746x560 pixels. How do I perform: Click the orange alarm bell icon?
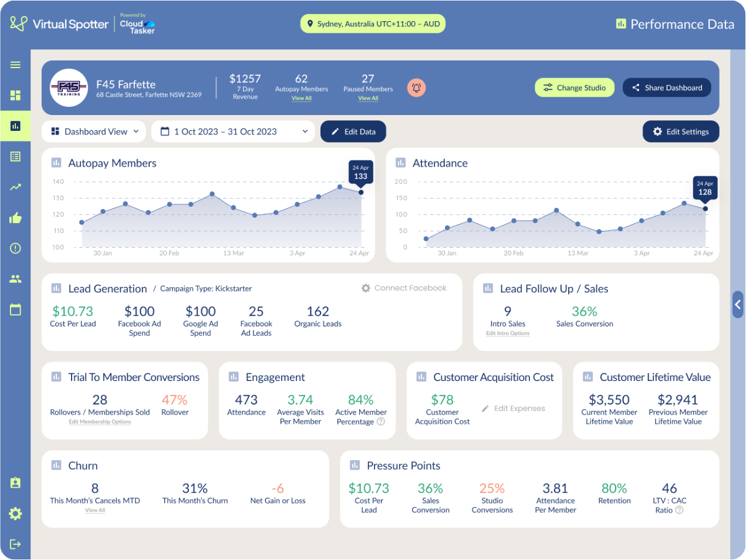point(416,88)
